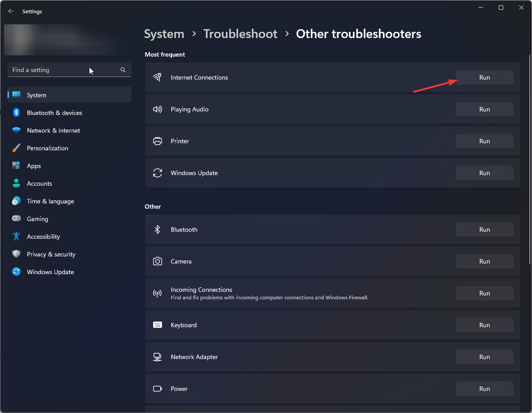Open Accounts settings
This screenshot has height=413, width=532.
pyautogui.click(x=69, y=184)
